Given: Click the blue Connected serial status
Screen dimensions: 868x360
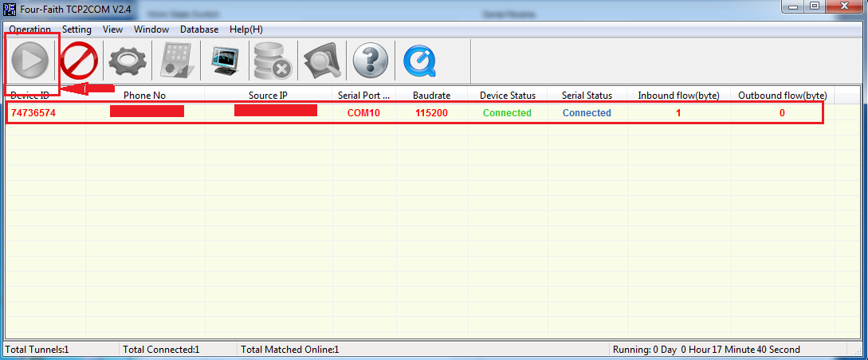Looking at the screenshot, I should 587,113.
